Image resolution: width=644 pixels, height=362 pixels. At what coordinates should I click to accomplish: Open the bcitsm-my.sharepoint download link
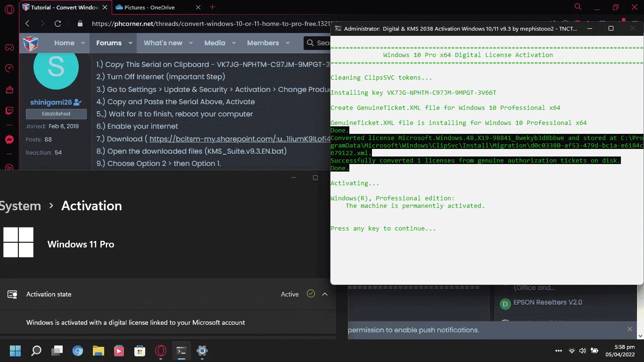[x=239, y=139]
